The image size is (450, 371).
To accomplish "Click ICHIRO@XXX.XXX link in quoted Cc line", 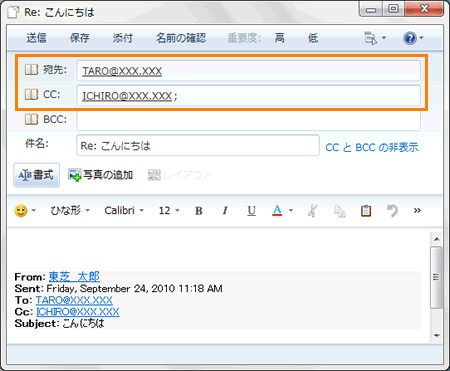I will coord(77,312).
